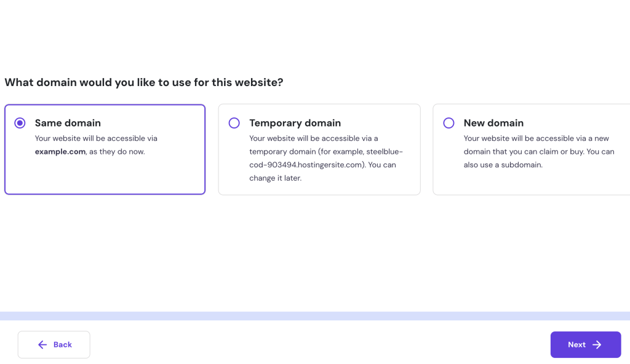
Task: Click the progress bar above the buttons
Action: (315, 315)
